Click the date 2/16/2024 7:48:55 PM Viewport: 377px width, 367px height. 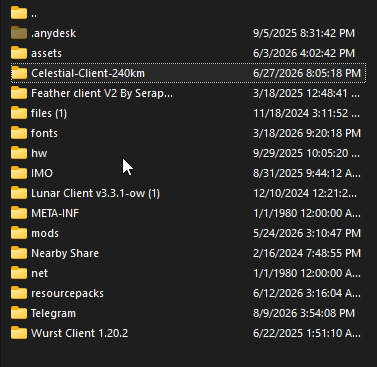point(307,253)
